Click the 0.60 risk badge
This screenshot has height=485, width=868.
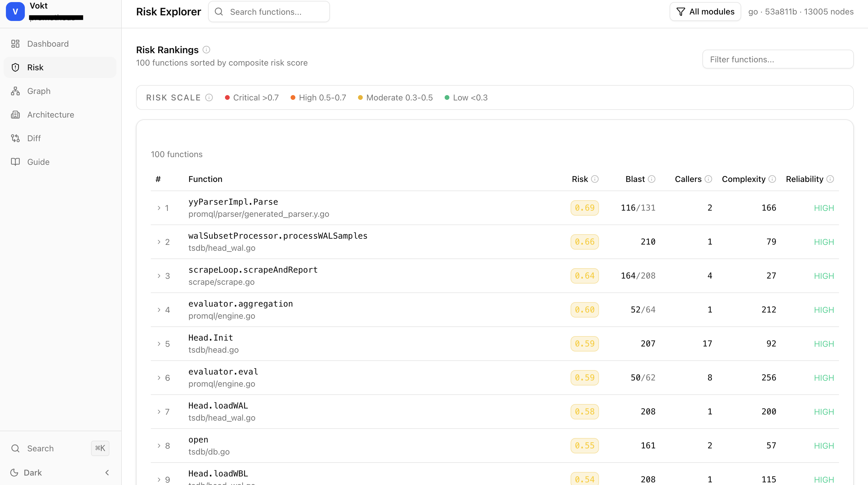click(x=584, y=310)
